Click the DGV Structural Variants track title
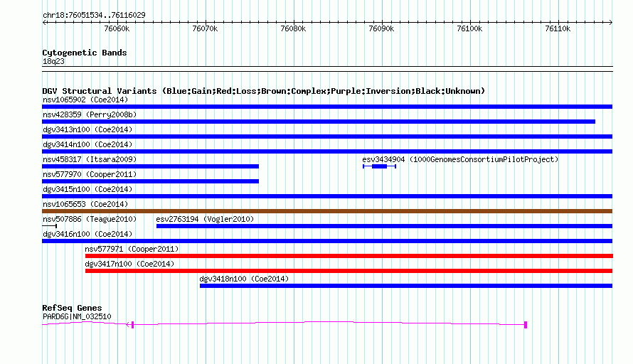Screen dimensions: 633x364 tap(264, 91)
